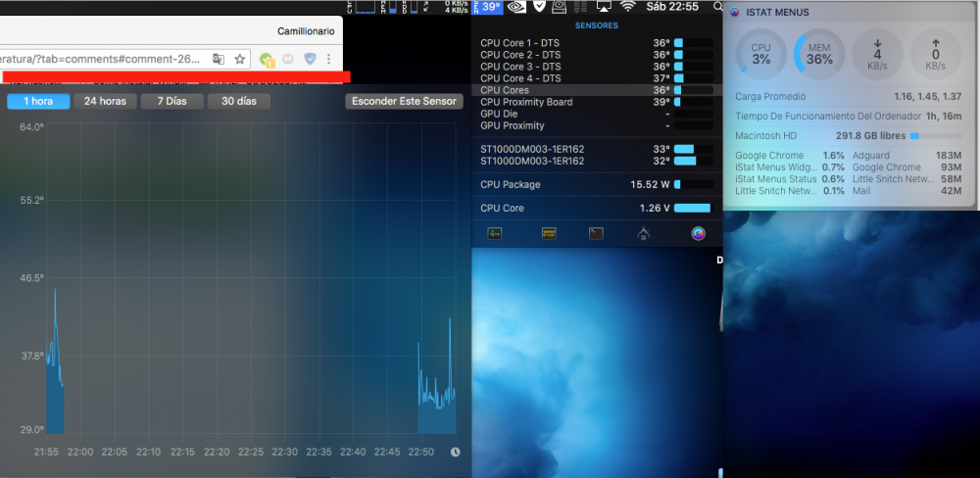Select the highlighted CPU Cores sensor row
Viewport: 980px width, 478px height.
tap(597, 90)
